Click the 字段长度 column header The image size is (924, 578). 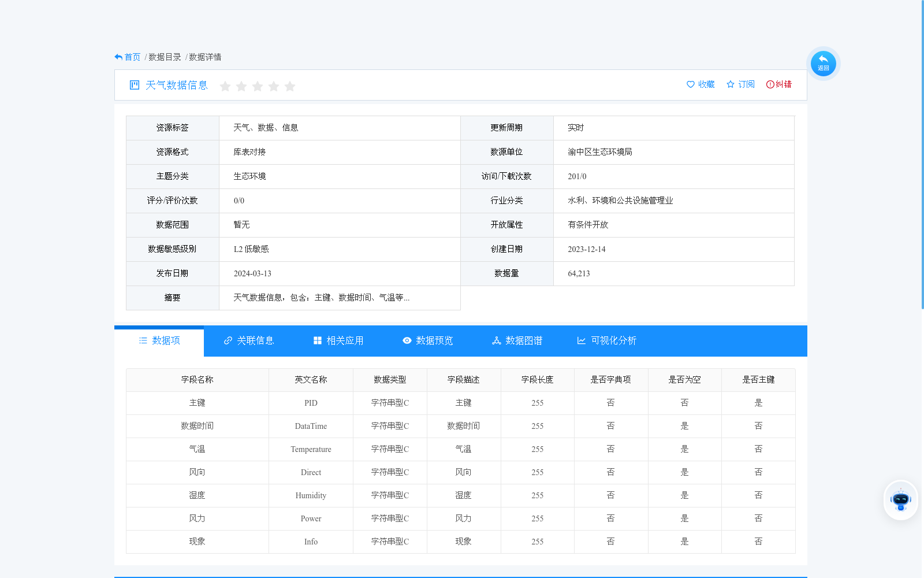click(538, 380)
